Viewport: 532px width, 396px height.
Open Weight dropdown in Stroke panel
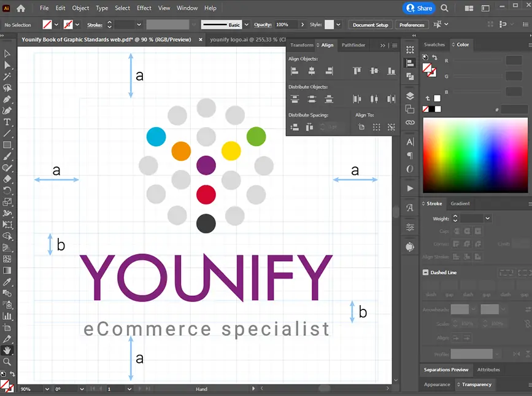coord(488,219)
